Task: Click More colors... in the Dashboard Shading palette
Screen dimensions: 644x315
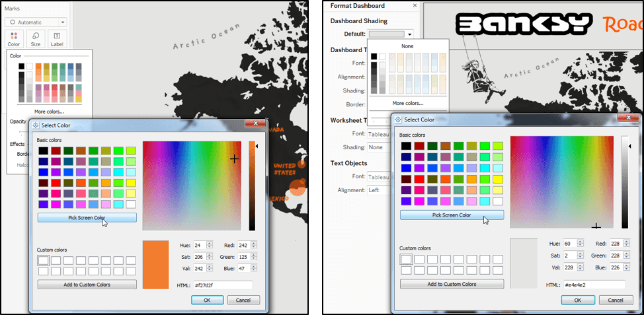Action: coord(407,104)
